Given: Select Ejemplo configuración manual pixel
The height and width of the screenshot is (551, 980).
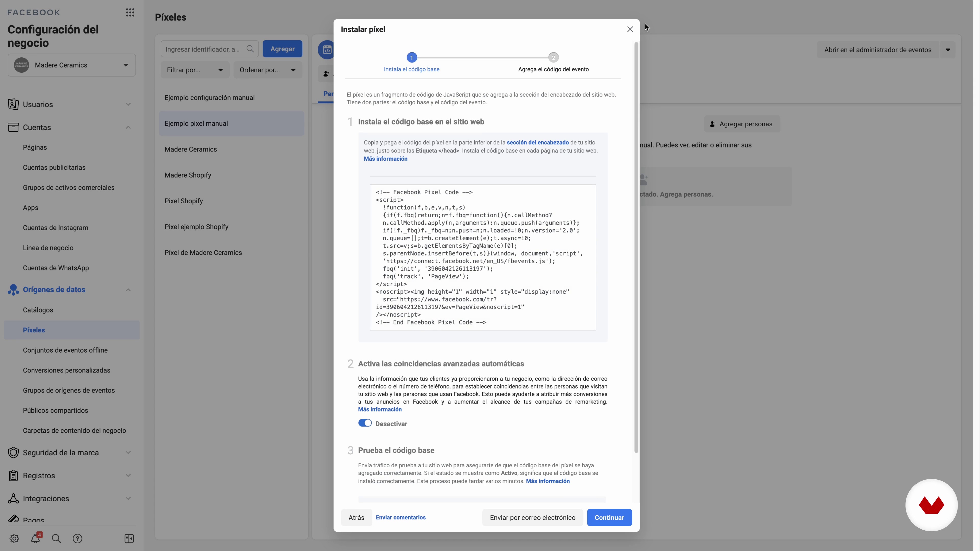Looking at the screenshot, I should 231,98.
